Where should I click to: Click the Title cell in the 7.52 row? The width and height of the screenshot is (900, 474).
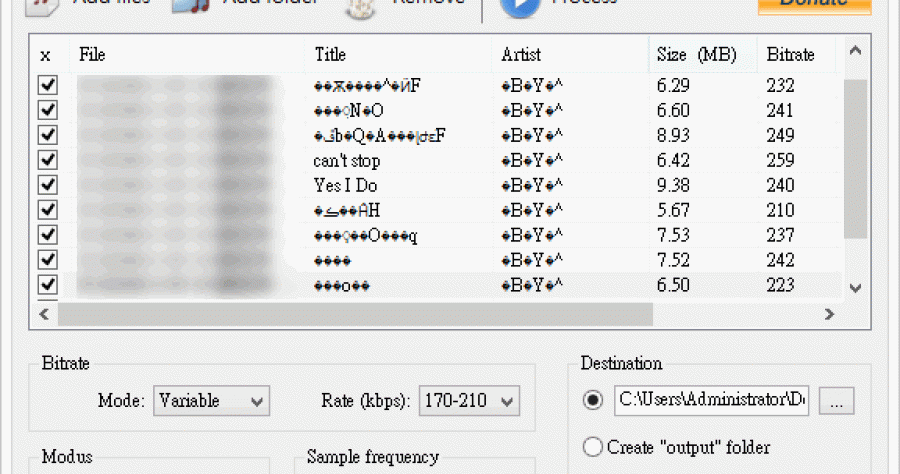(x=332, y=261)
